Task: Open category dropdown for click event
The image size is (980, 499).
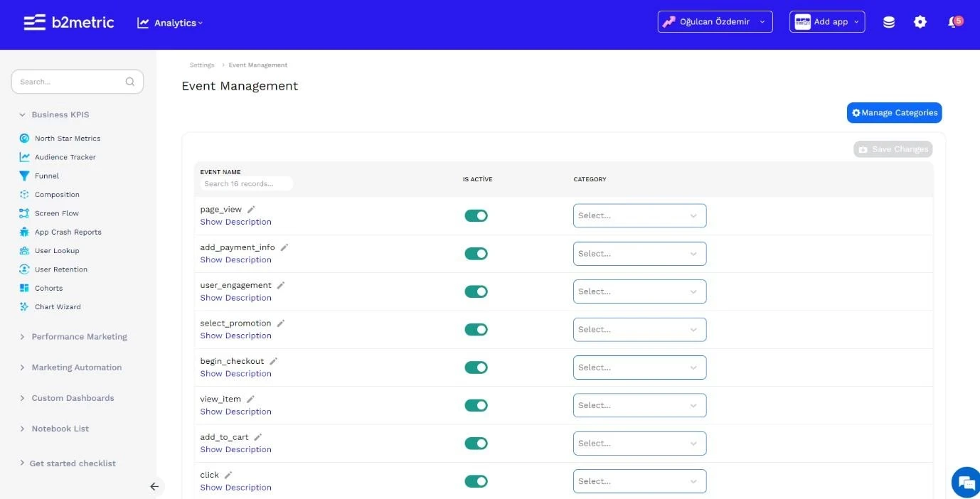Action: (x=639, y=481)
